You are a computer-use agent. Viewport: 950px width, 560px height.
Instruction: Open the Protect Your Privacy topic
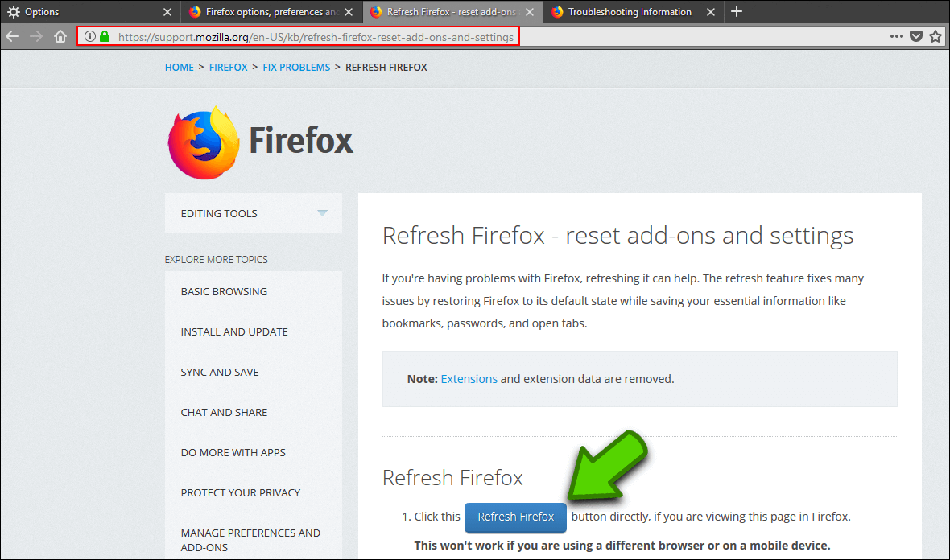tap(241, 492)
